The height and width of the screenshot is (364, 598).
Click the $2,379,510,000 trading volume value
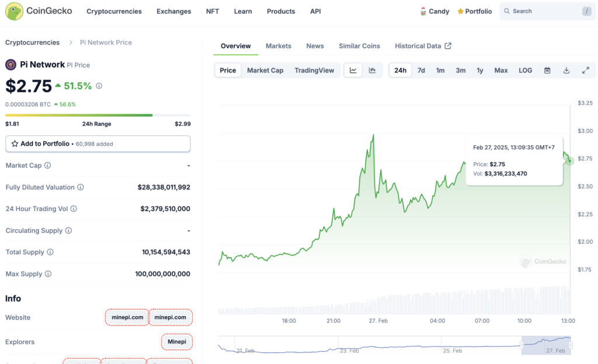(165, 209)
